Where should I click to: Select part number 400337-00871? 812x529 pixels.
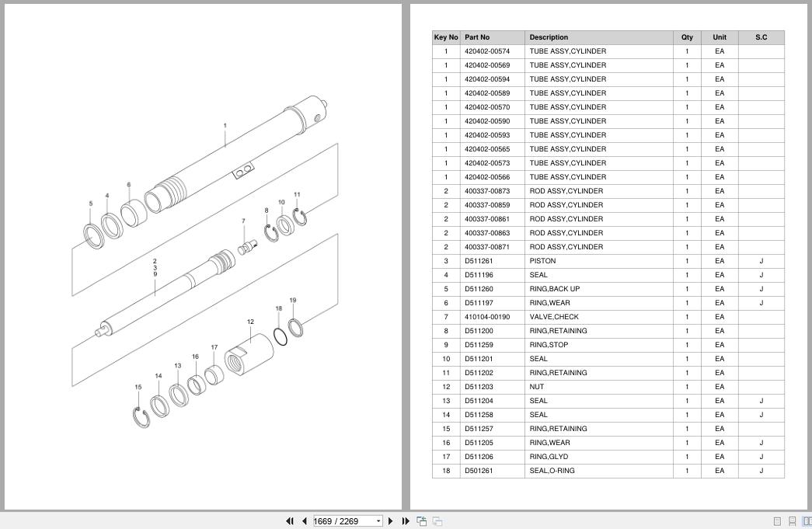click(486, 247)
